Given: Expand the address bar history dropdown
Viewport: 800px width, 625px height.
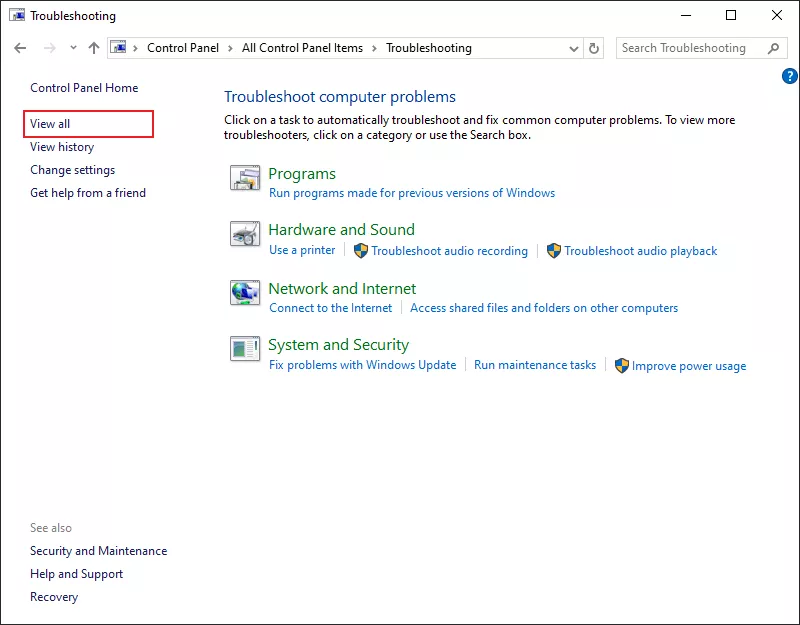Looking at the screenshot, I should tap(574, 48).
